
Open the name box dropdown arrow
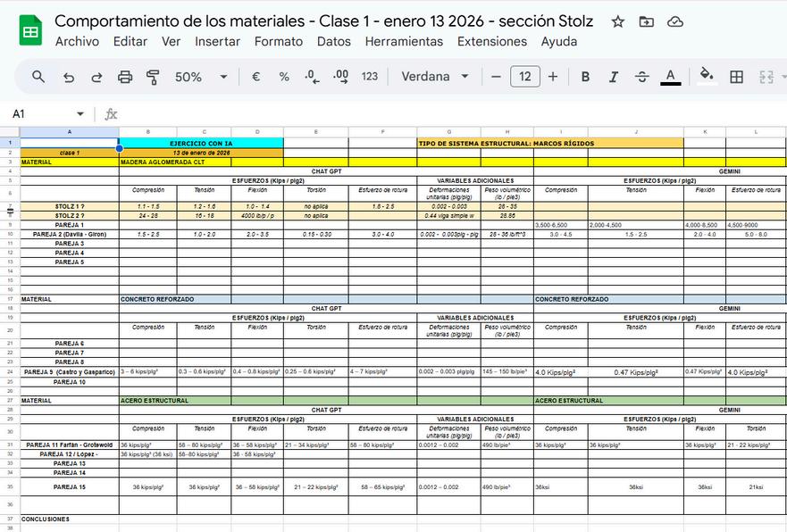tap(80, 114)
